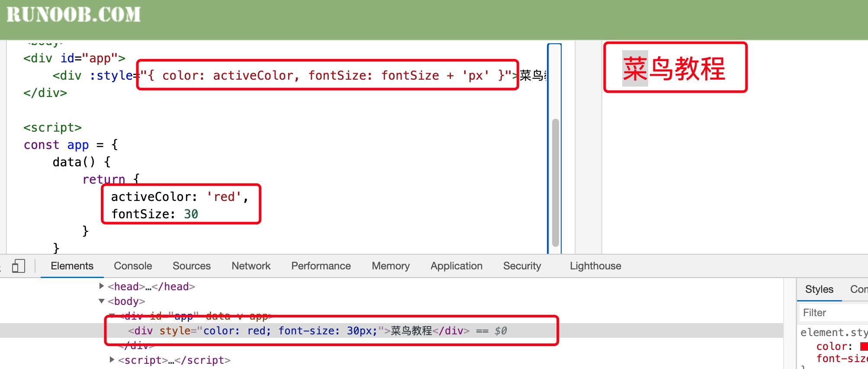The image size is (868, 369).
Task: Select the Styles sidebar tab
Action: pyautogui.click(x=819, y=289)
